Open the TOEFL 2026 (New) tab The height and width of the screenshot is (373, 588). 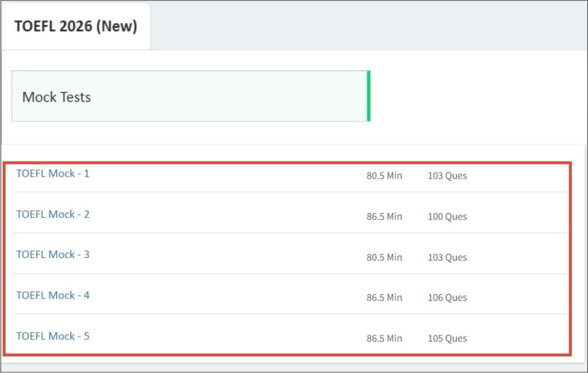click(76, 27)
